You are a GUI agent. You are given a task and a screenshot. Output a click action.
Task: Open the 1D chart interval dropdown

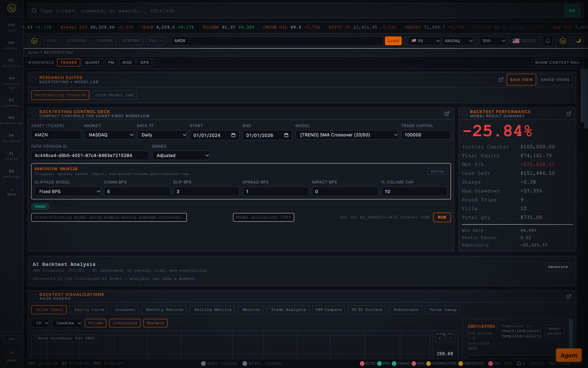(x=40, y=323)
